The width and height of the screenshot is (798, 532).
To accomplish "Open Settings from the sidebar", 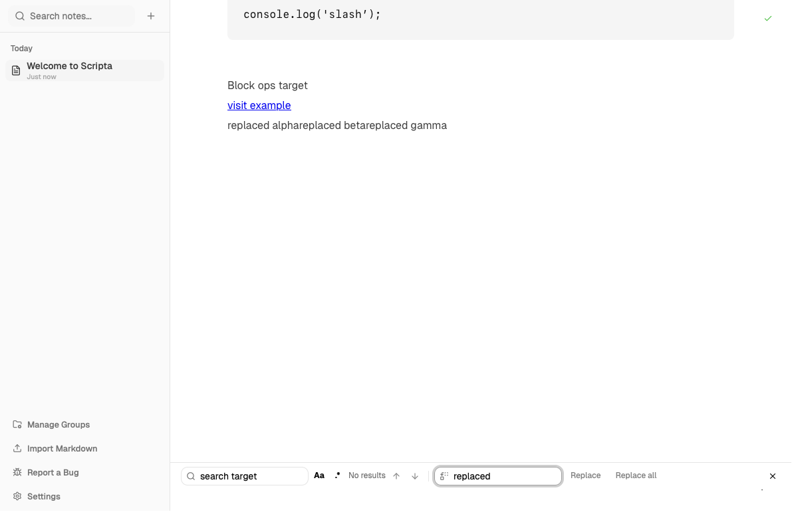I will 43,496.
